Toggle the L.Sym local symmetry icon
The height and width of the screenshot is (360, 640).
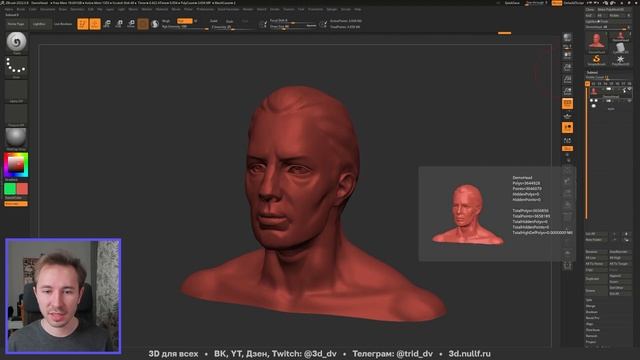(x=567, y=140)
